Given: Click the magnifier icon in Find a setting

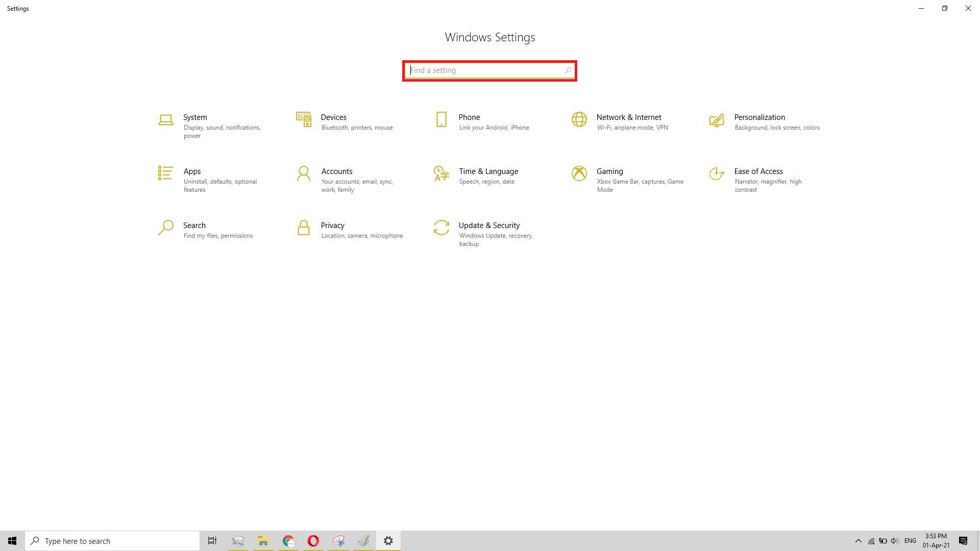Looking at the screenshot, I should tap(568, 70).
